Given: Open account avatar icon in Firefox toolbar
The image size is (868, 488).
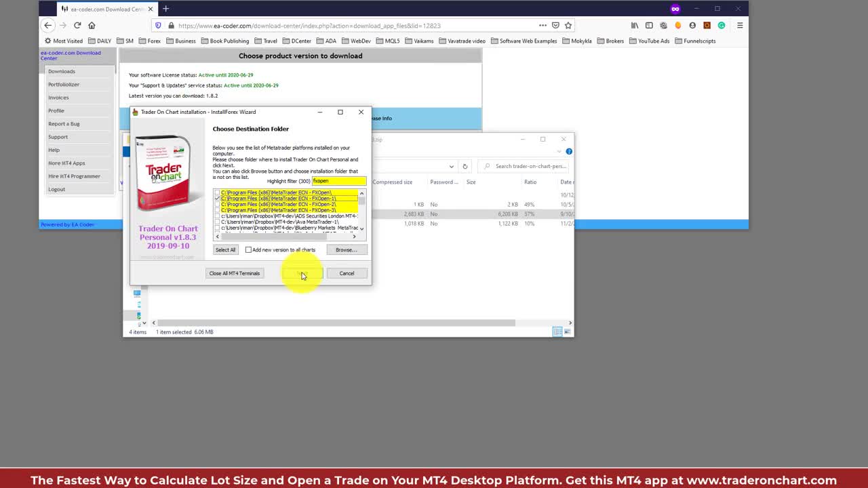Looking at the screenshot, I should point(692,25).
